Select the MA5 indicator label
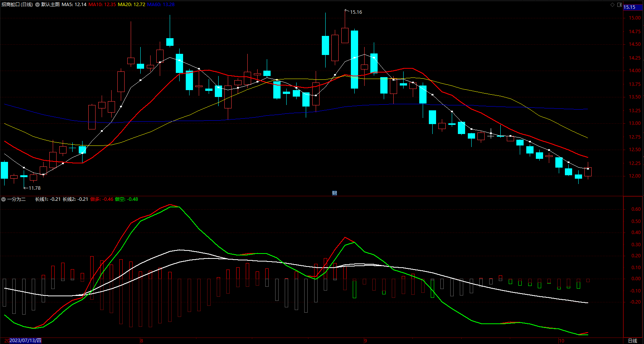 (74, 5)
